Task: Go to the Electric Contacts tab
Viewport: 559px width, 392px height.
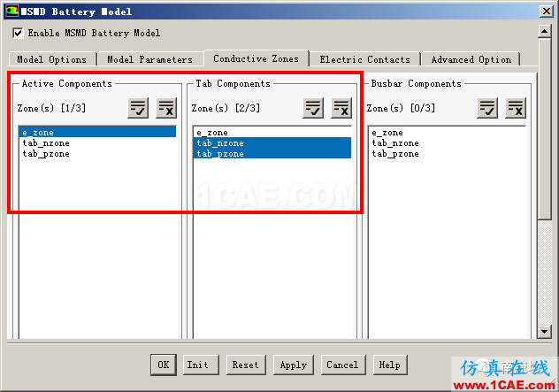Action: click(364, 59)
